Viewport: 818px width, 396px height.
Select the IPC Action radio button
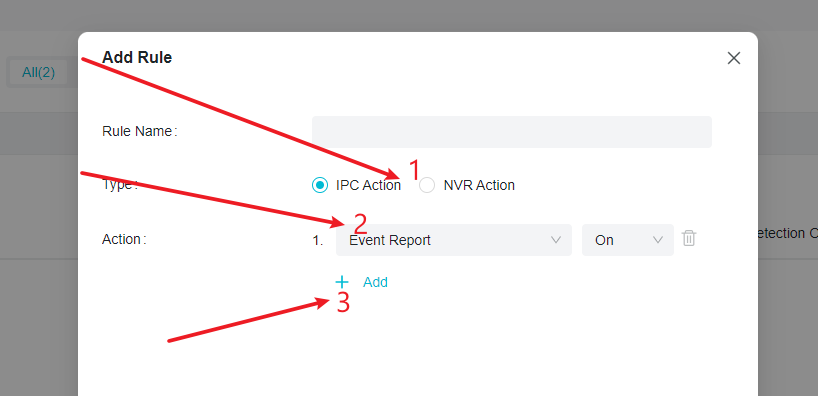point(320,185)
